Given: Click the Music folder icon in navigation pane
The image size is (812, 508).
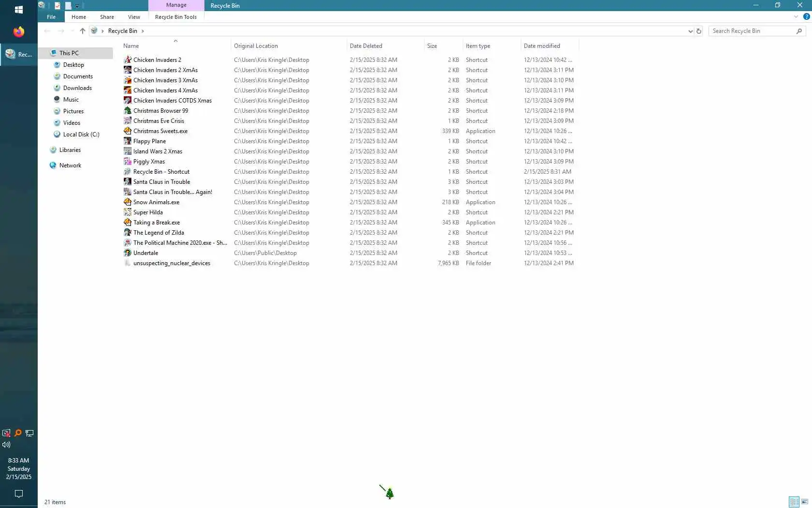Looking at the screenshot, I should tap(57, 100).
